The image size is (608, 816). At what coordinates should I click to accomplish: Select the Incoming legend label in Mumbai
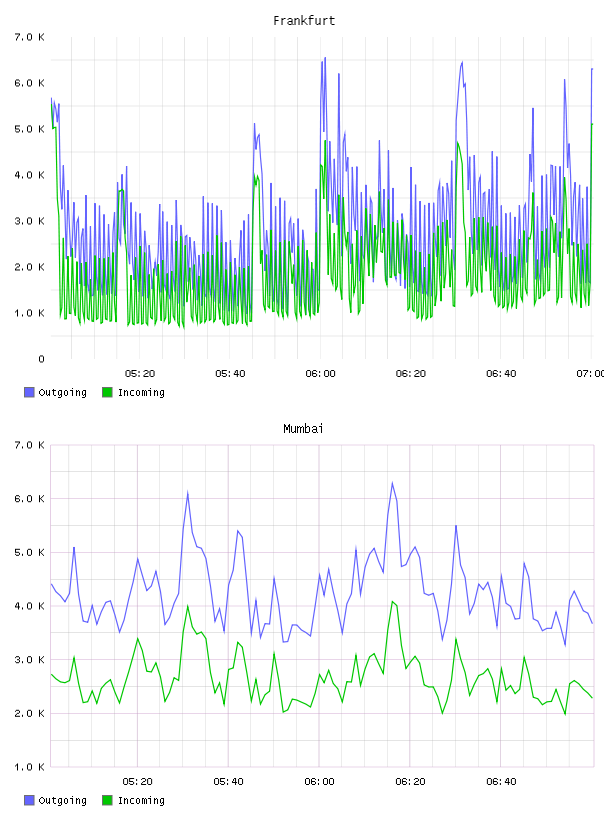(x=141, y=801)
